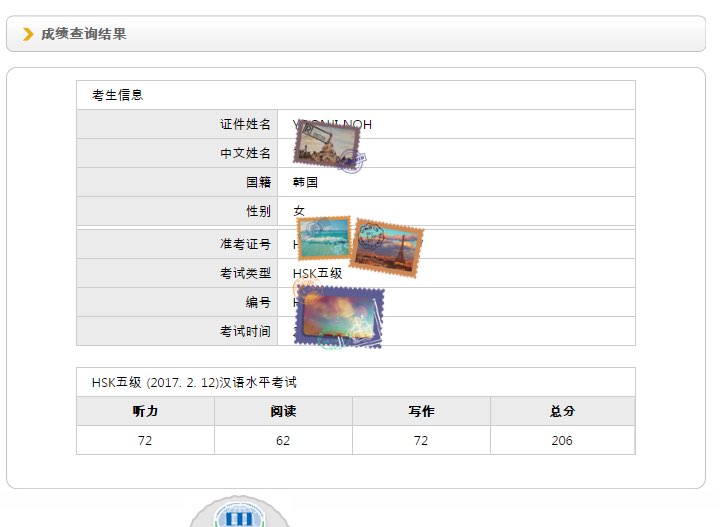Click the 考试类型 label cell
This screenshot has height=527, width=720.
click(177, 273)
